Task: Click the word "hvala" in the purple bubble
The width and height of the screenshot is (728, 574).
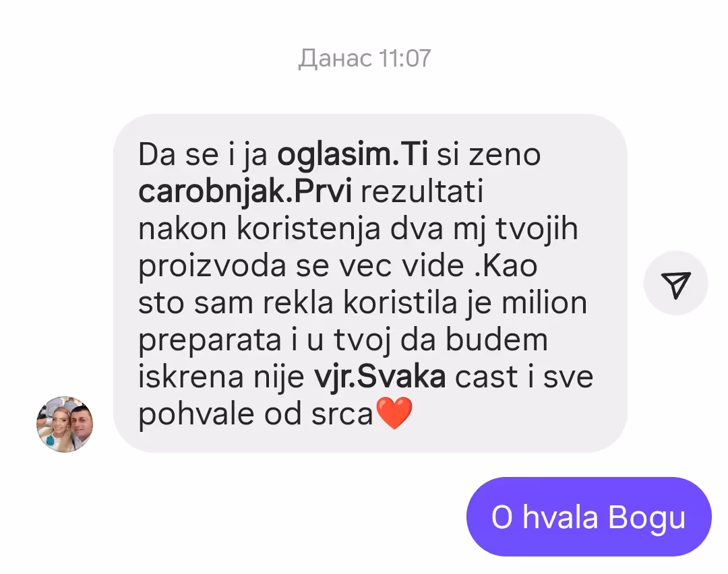Action: (x=560, y=517)
